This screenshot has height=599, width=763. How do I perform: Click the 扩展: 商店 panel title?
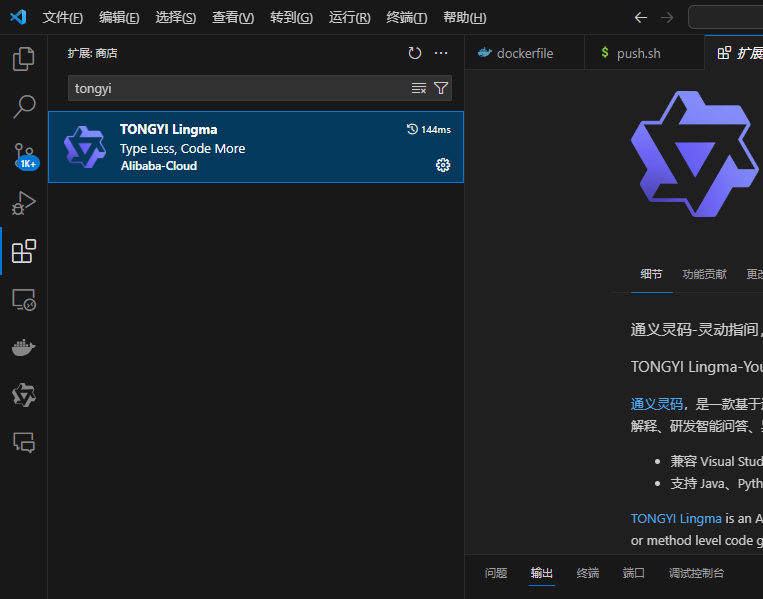[92, 53]
